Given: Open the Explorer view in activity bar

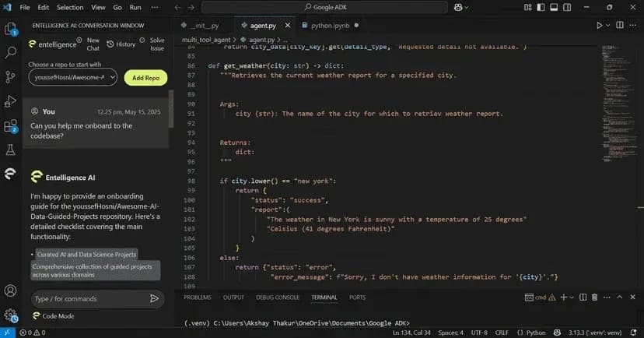Looking at the screenshot, I should click(x=11, y=29).
